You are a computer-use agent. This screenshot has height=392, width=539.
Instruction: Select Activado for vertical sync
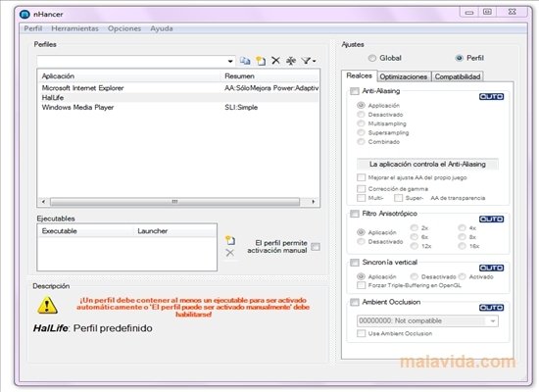[462, 276]
